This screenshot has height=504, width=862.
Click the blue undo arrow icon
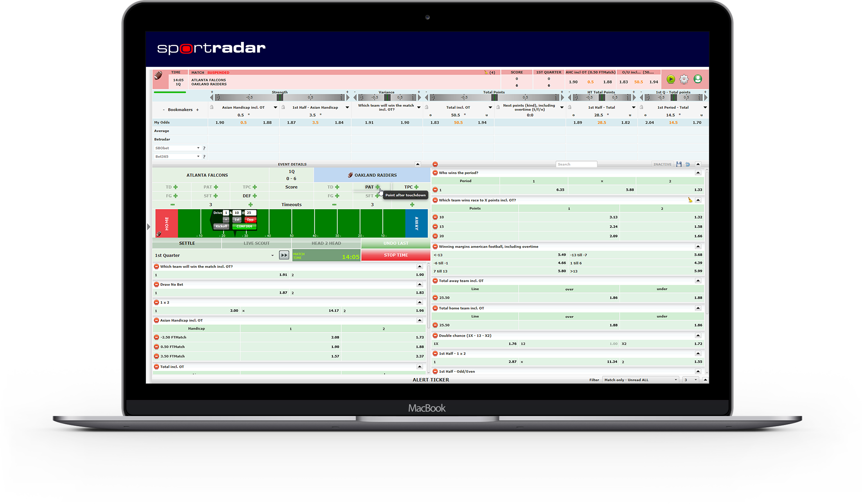tap(688, 164)
